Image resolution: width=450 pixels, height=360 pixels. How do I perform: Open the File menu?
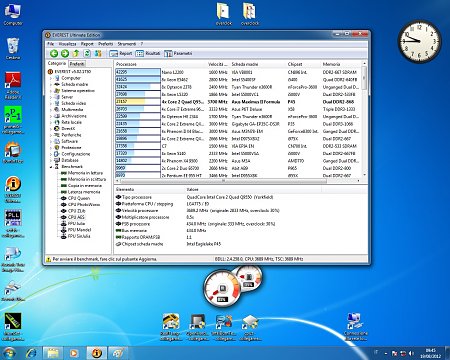[50, 44]
